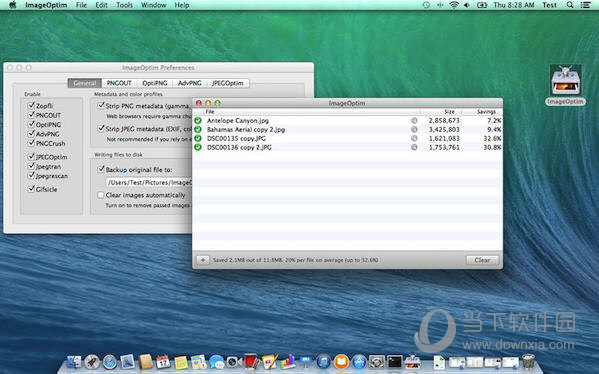Click the Clear button in ImageOptim window

click(x=482, y=260)
